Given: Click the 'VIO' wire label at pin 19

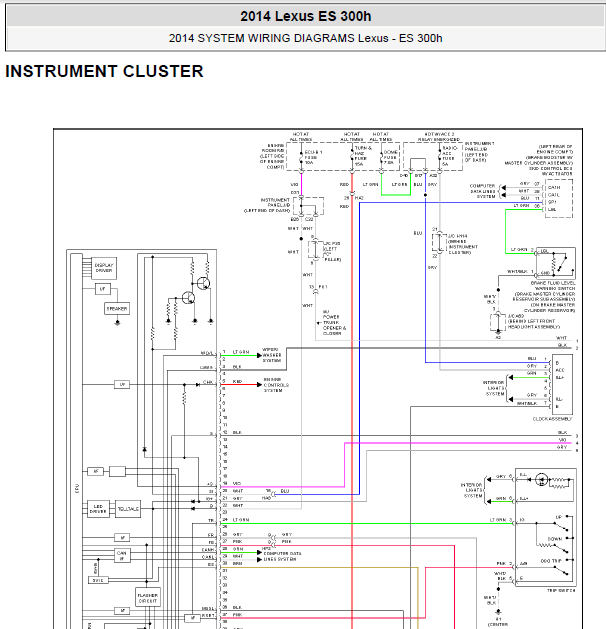Looking at the screenshot, I should 237,483.
